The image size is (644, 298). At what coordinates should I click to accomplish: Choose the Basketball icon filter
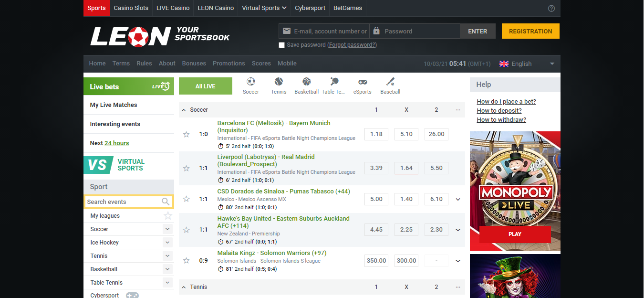tap(306, 82)
